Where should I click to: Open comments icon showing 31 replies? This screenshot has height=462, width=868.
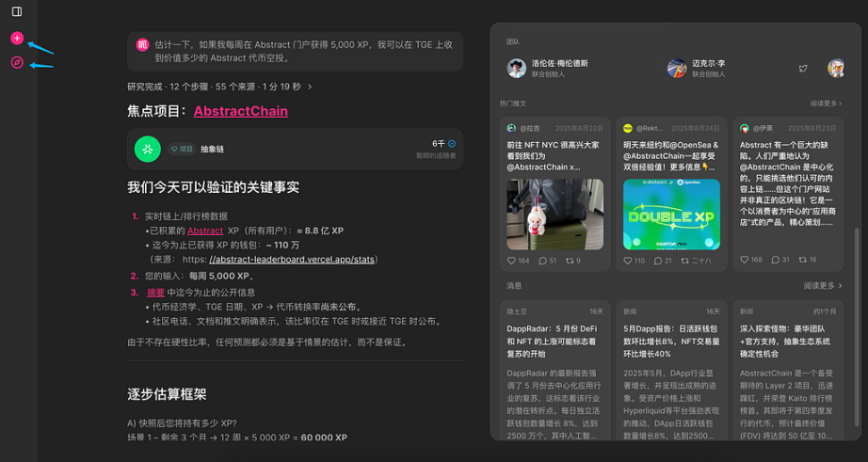[776, 260]
